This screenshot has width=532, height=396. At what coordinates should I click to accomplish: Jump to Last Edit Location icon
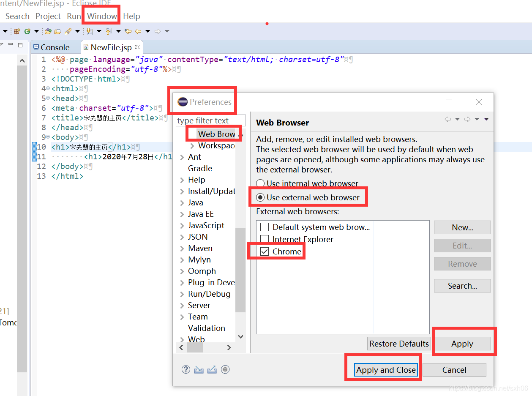pos(128,31)
